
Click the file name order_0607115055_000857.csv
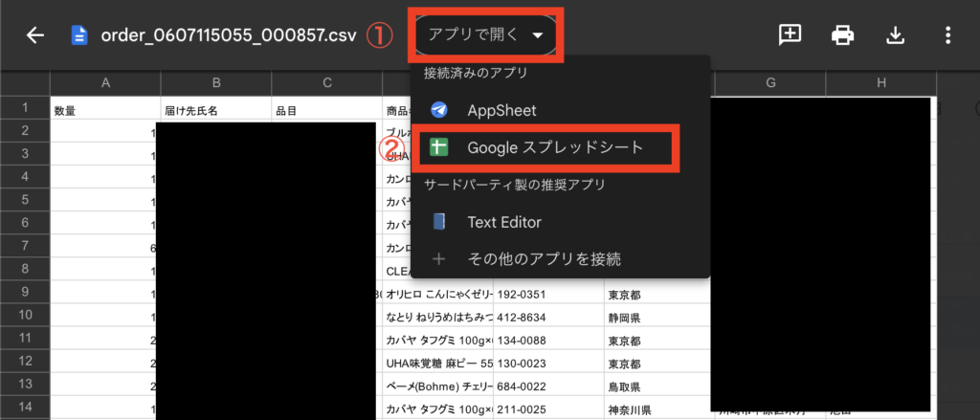229,35
